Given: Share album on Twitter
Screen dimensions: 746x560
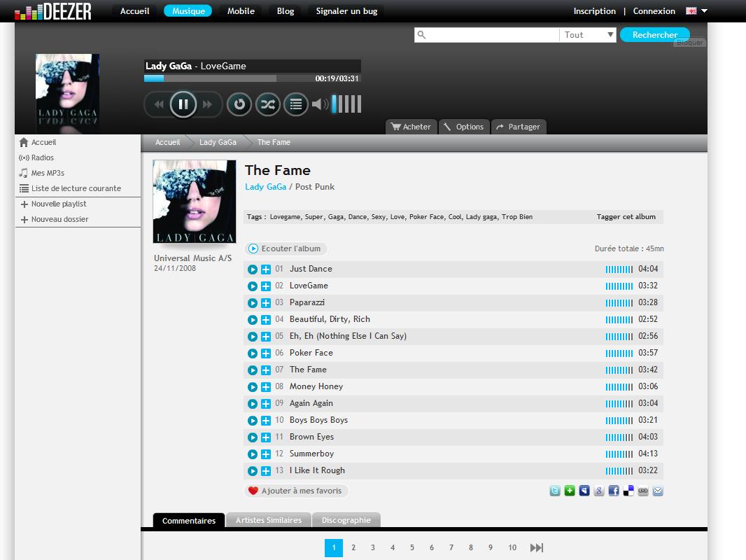Looking at the screenshot, I should (555, 491).
